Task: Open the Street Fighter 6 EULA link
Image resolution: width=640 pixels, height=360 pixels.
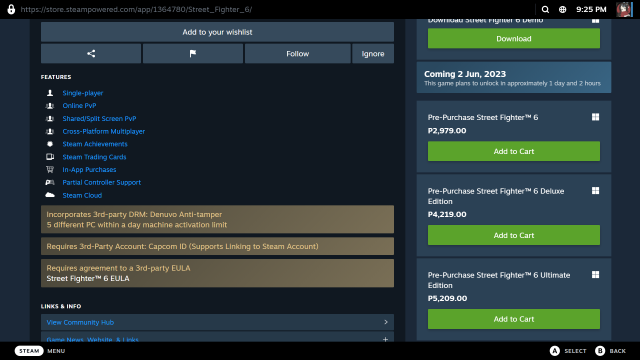Action: [x=88, y=278]
